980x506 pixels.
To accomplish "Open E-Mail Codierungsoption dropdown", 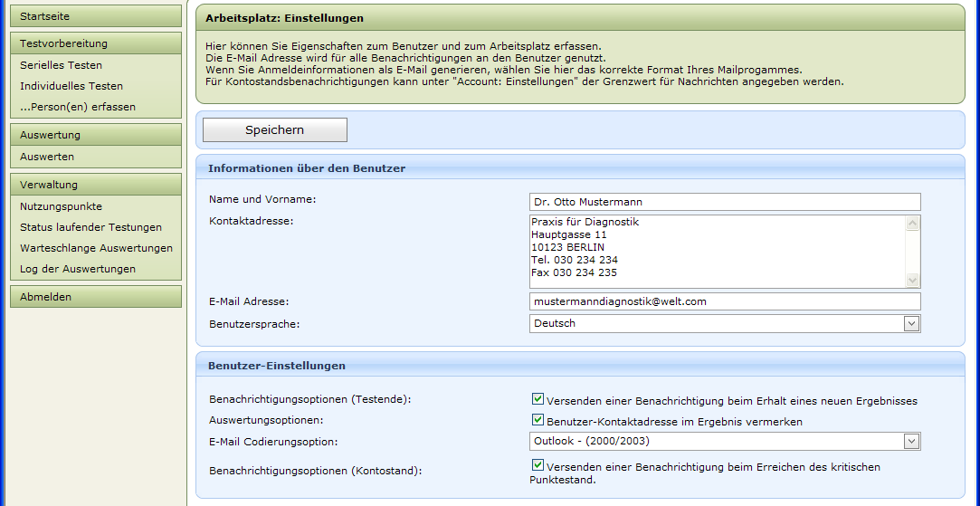I will [x=911, y=441].
